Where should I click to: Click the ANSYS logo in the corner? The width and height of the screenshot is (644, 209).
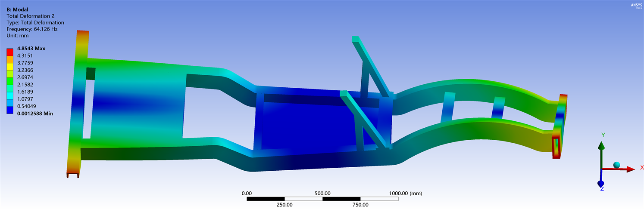636,6
